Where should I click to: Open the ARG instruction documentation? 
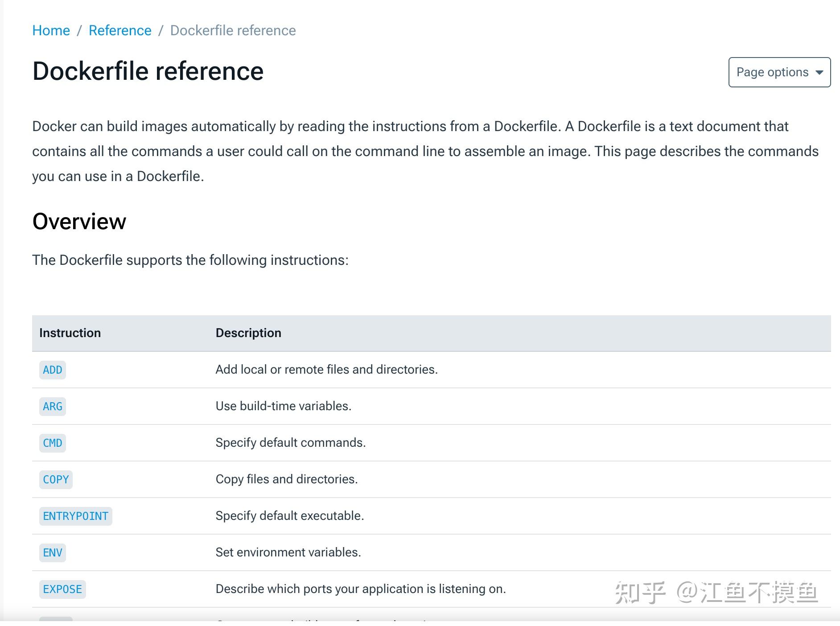[x=52, y=406]
